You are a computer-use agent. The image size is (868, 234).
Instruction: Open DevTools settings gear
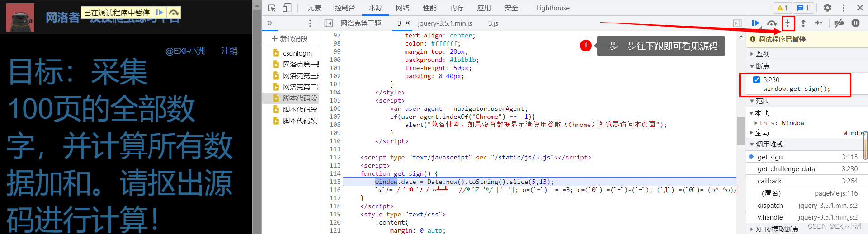[x=827, y=8]
